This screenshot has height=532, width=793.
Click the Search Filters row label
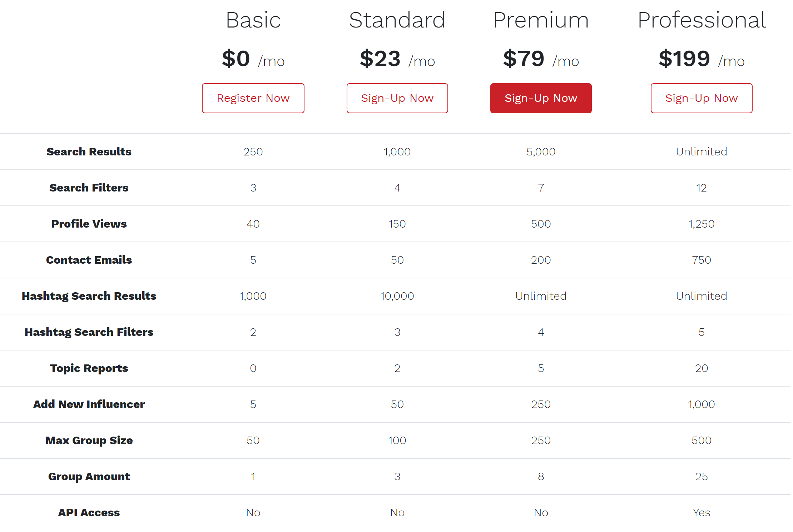tap(89, 188)
